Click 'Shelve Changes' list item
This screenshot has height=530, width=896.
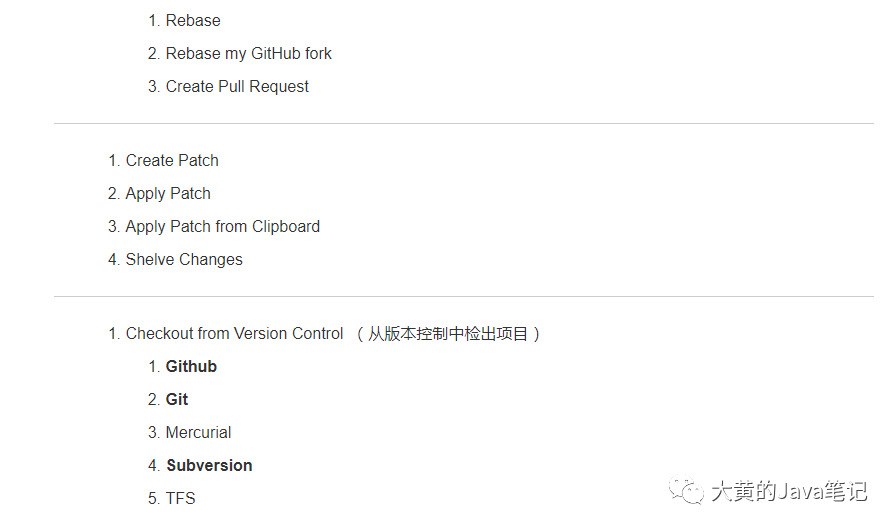point(184,259)
